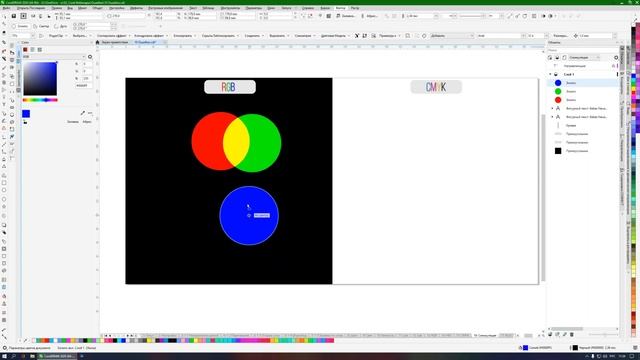Click the fill indicator in status bar
Image resolution: width=640 pixels, height=360 pixels.
tap(525, 348)
